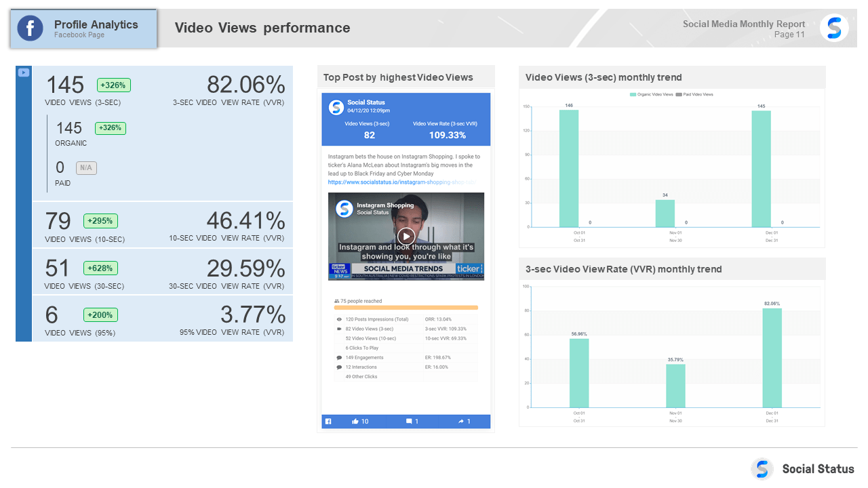Click the small video icon on the blue sidebar
The height and width of the screenshot is (488, 868).
click(x=24, y=72)
